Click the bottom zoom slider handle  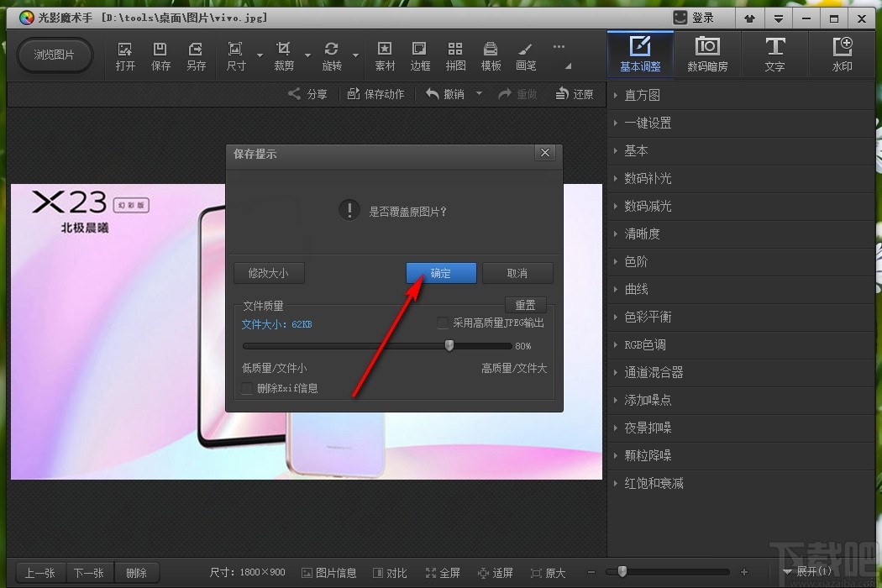tap(622, 572)
